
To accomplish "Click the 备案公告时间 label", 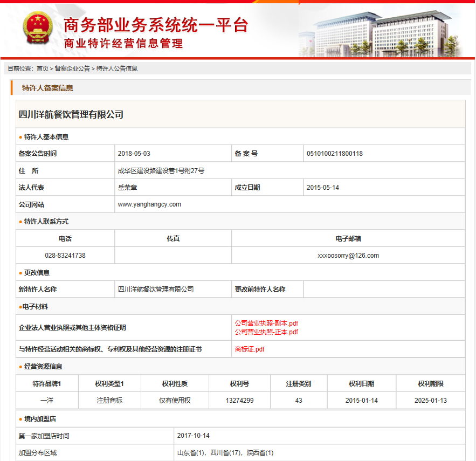I will 38,154.
